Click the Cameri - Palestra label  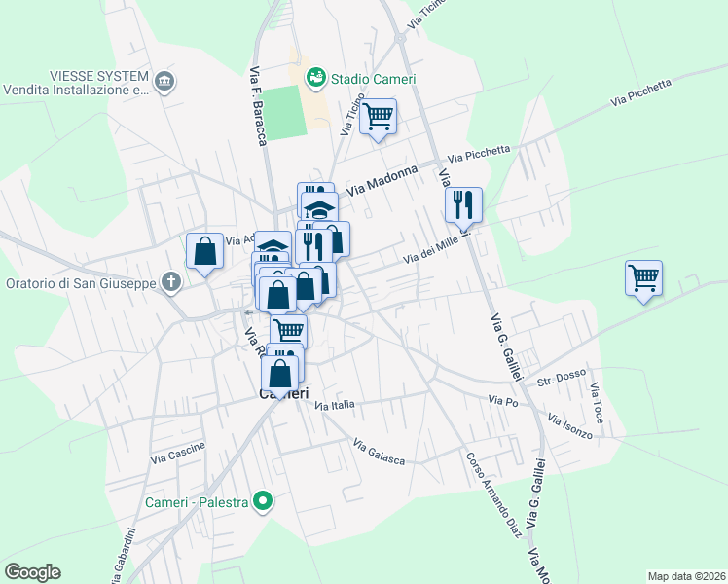[x=197, y=502]
